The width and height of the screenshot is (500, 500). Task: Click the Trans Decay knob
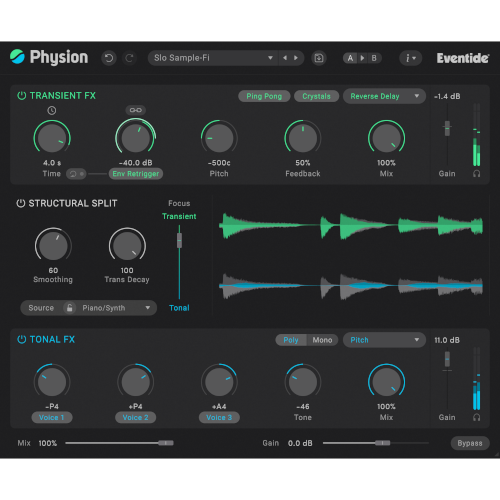tap(127, 246)
